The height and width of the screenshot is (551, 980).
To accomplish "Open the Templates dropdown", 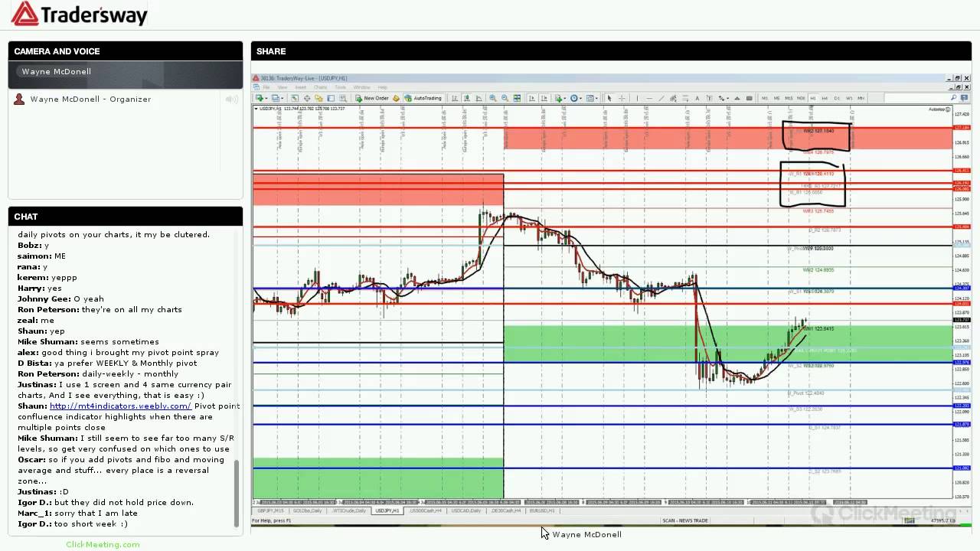I will tap(592, 98).
